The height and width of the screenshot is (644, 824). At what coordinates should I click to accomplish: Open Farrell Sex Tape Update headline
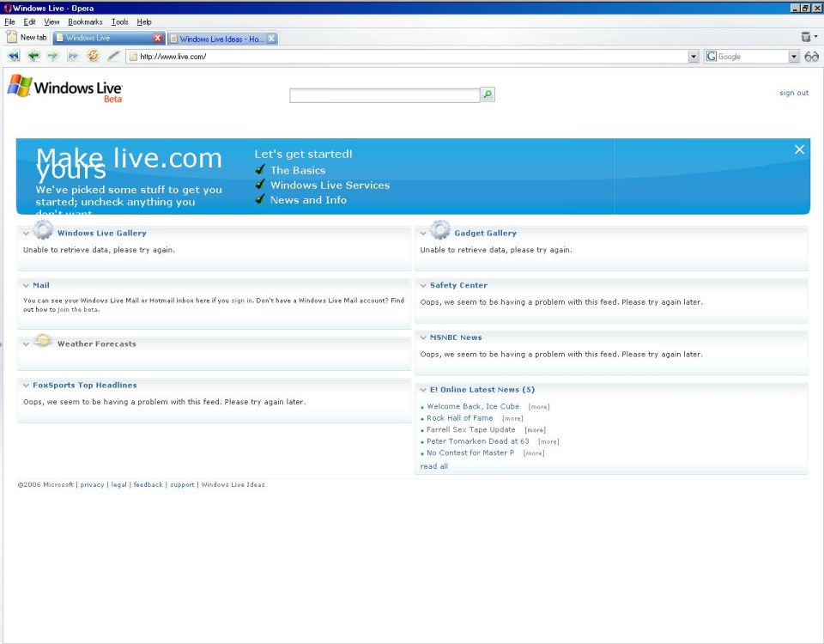pyautogui.click(x=471, y=429)
